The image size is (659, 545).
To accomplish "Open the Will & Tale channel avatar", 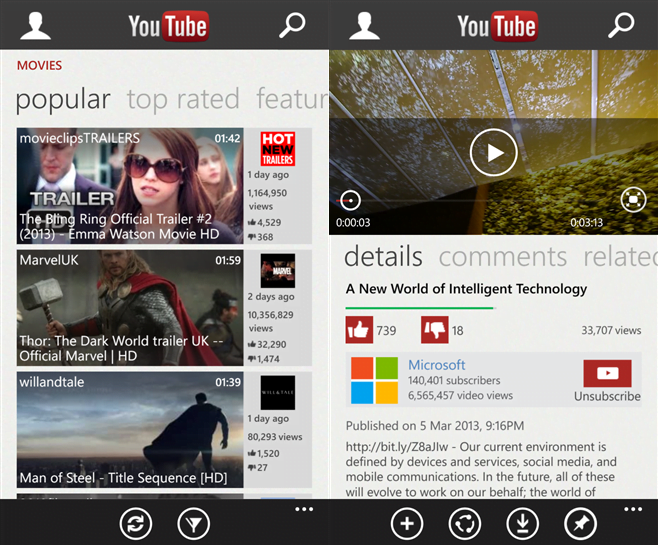I will pyautogui.click(x=278, y=392).
